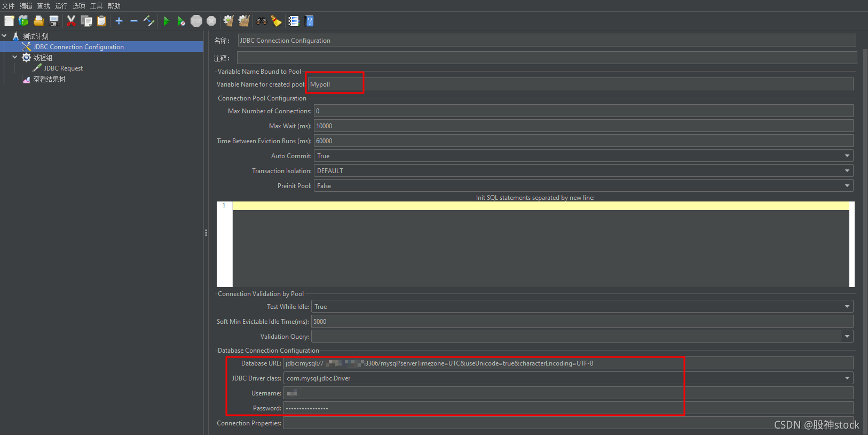Create a new test plan

[x=9, y=21]
